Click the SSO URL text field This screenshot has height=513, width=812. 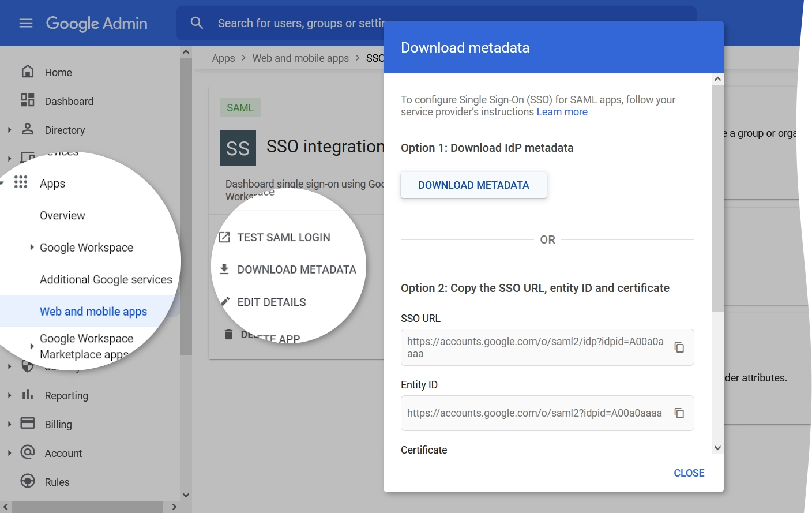(547, 347)
